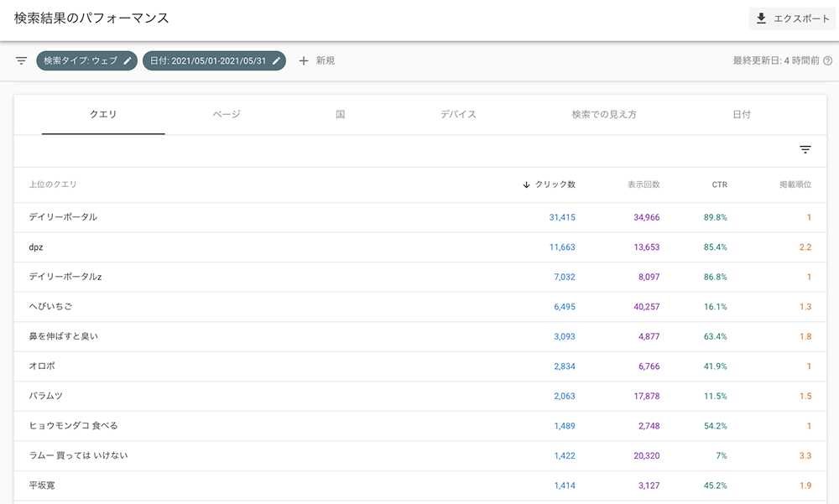Click the 45.2% CTR value
The height and width of the screenshot is (504, 839).
click(x=716, y=486)
